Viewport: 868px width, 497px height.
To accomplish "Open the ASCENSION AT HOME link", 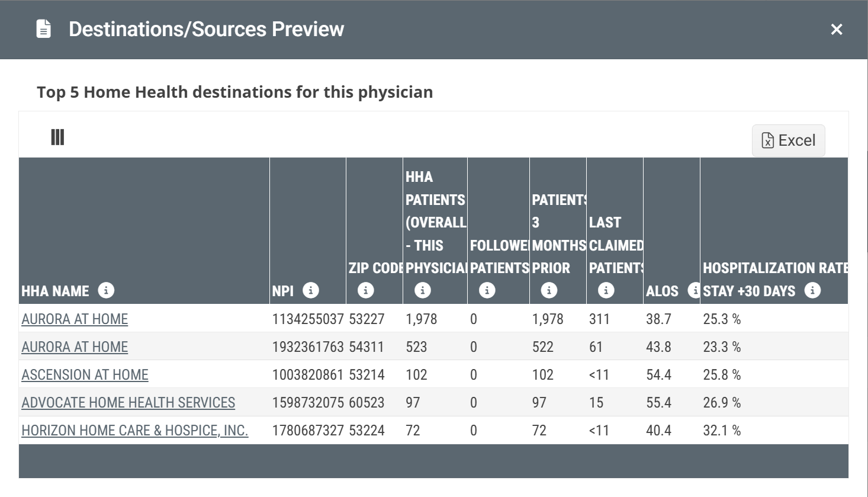I will [85, 374].
